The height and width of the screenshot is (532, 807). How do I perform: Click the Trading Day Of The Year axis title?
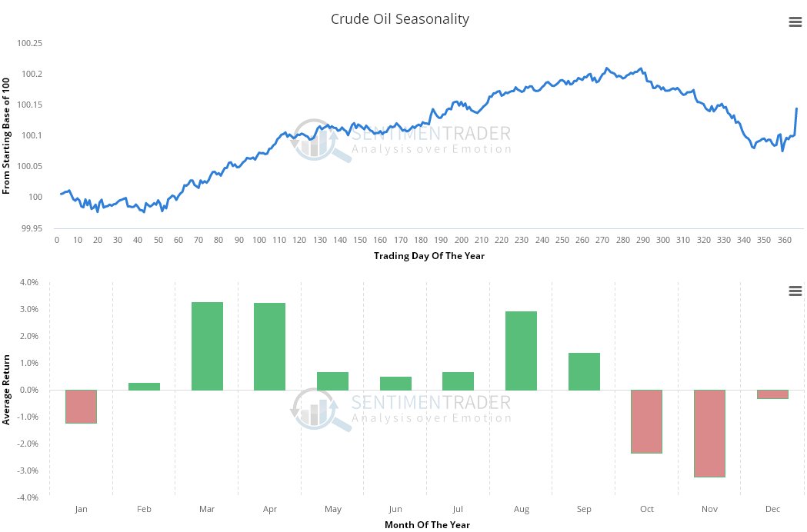pyautogui.click(x=429, y=256)
